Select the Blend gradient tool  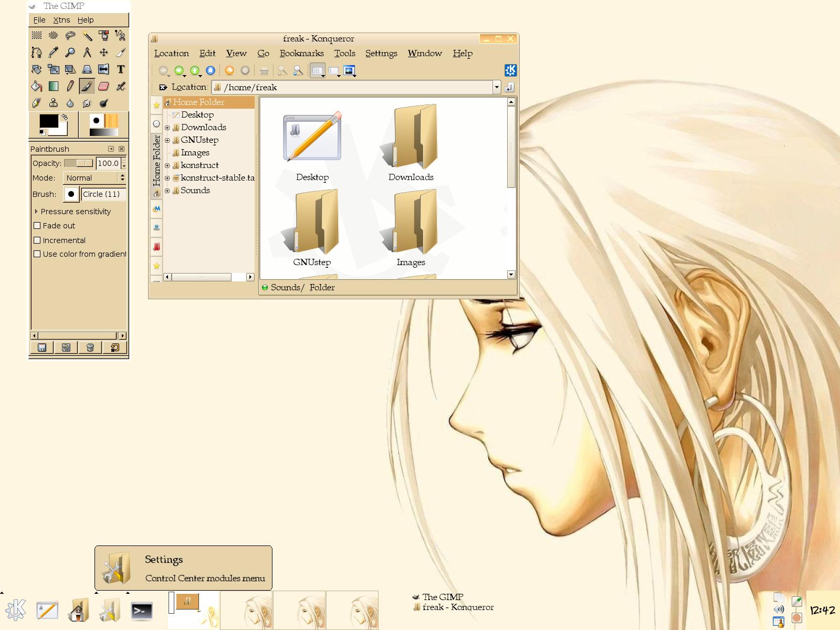53,86
